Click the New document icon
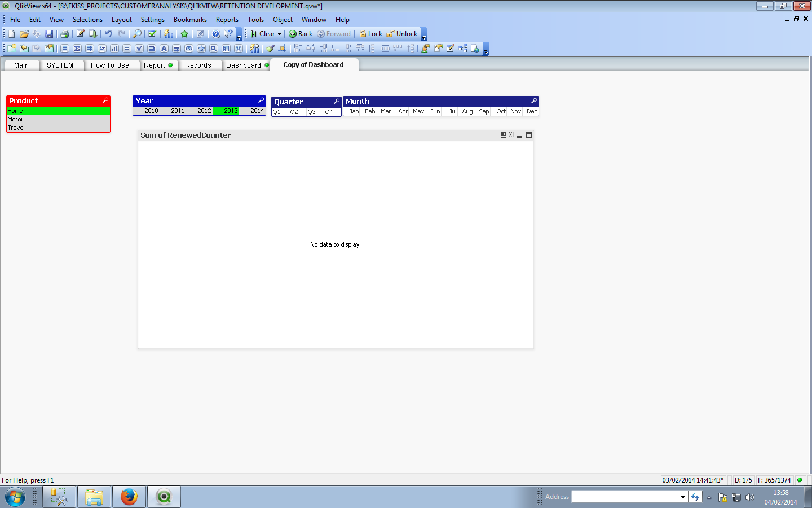Image resolution: width=812 pixels, height=508 pixels. pos(11,34)
